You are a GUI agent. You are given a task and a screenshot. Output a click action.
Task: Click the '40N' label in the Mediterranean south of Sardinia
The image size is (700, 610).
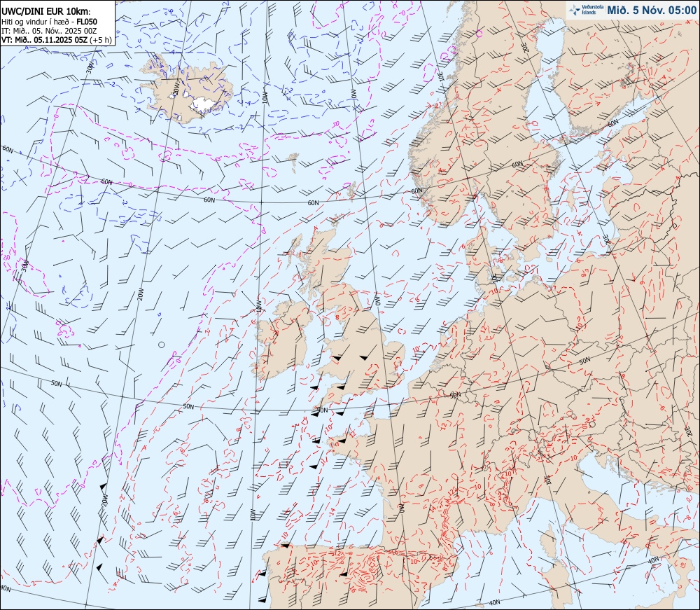(495, 603)
